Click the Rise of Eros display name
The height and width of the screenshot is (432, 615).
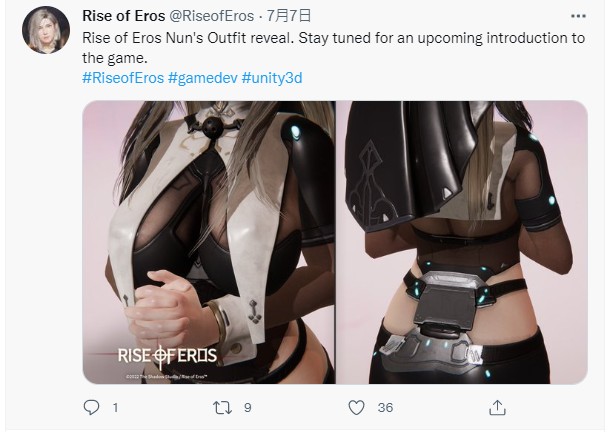click(x=124, y=16)
